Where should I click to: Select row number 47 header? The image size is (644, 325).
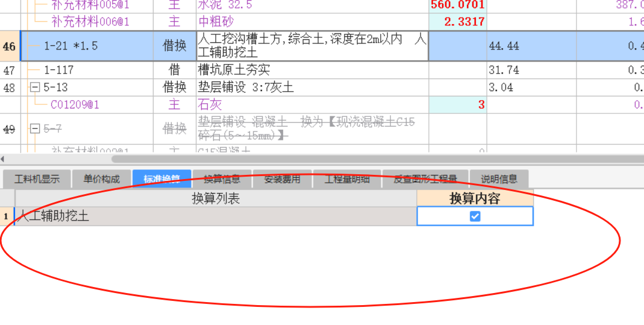pos(10,71)
